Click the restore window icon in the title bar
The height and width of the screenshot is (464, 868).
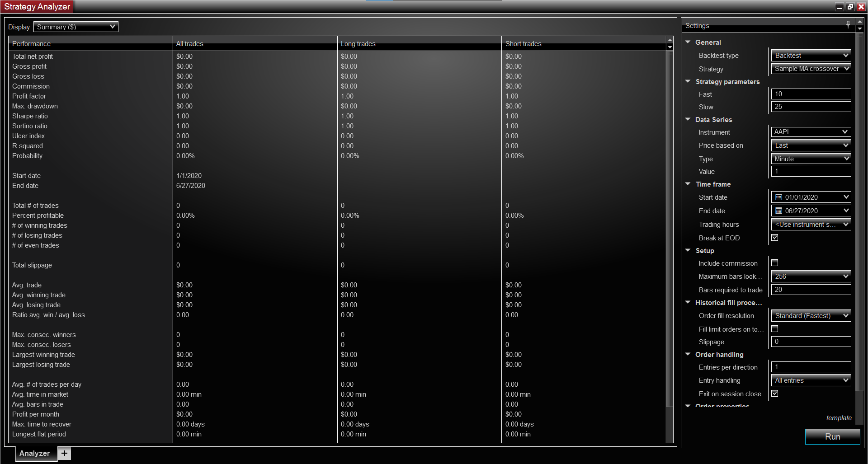(x=850, y=6)
